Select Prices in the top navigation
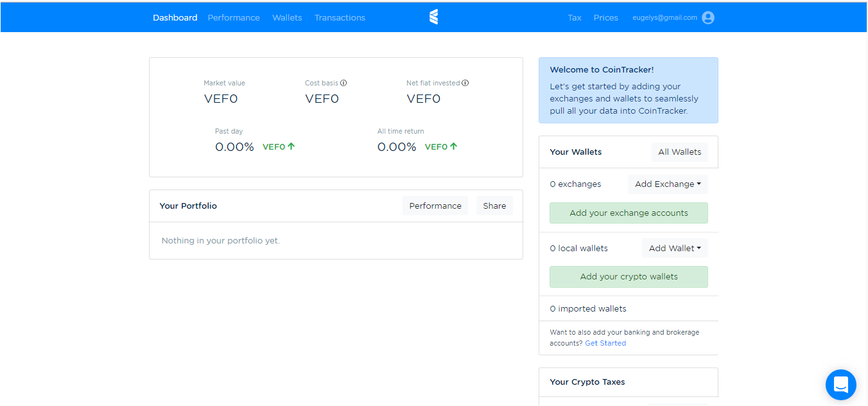The width and height of the screenshot is (868, 406). coord(606,18)
